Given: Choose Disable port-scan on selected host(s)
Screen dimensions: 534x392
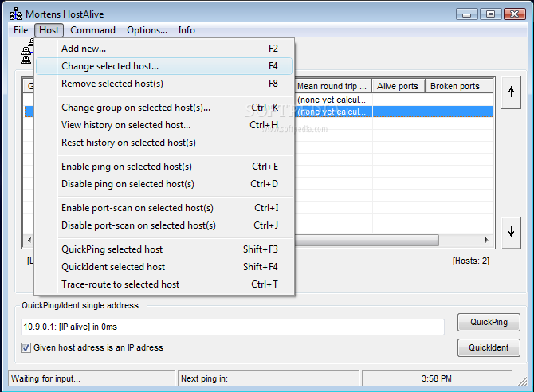Looking at the screenshot, I should (164, 225).
